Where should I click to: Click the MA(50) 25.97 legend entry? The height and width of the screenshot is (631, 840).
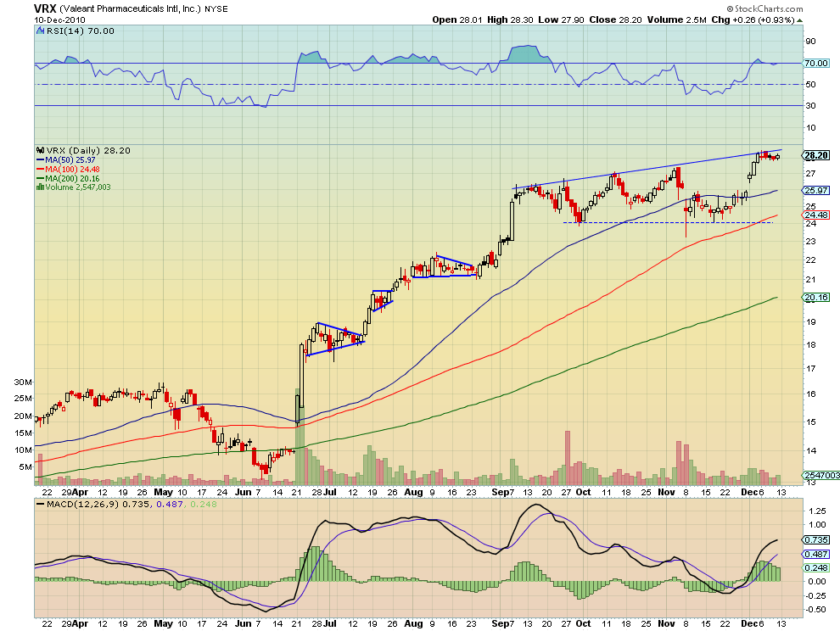coord(70,160)
